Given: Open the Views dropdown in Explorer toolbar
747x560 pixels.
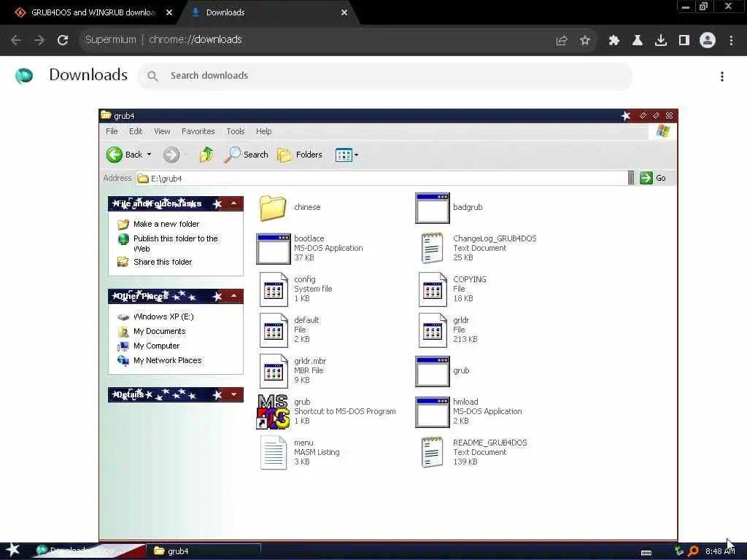Looking at the screenshot, I should (x=347, y=155).
